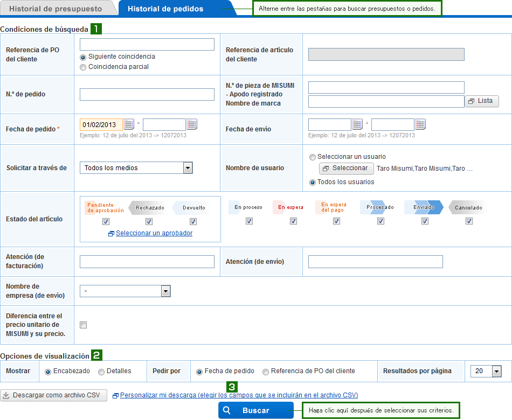Uncheck the En espera checkbox
This screenshot has height=420, width=512.
(x=293, y=221)
